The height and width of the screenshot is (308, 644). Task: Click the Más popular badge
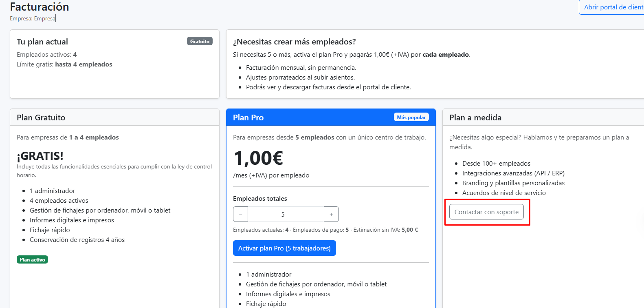point(411,117)
